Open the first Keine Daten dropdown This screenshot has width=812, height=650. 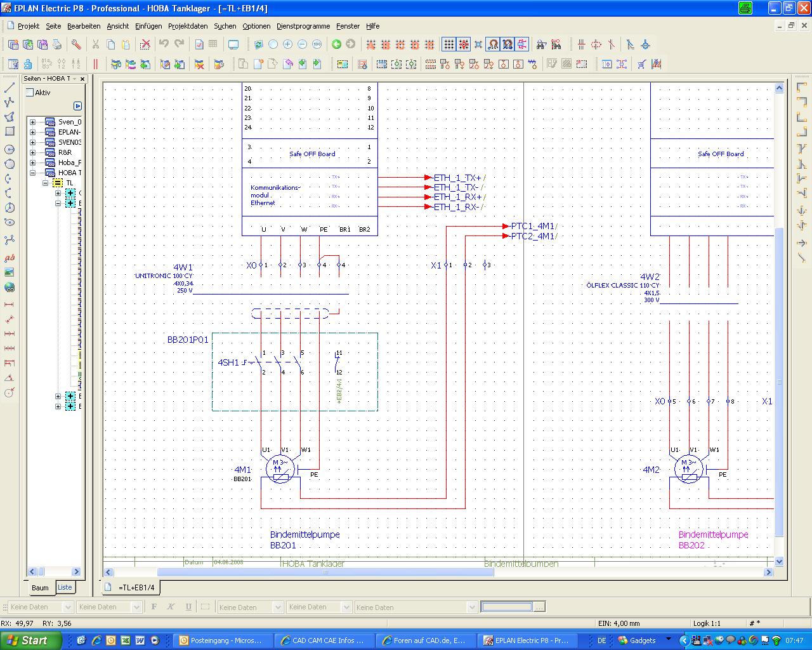click(69, 607)
